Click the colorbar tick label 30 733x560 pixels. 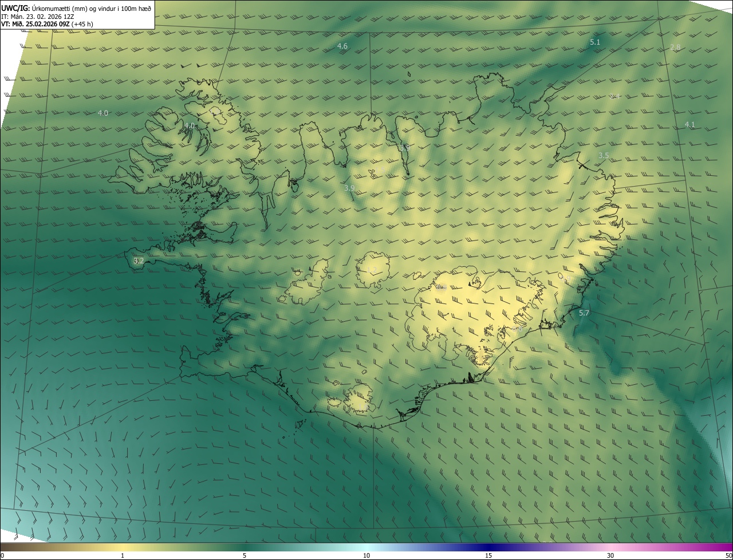point(610,555)
